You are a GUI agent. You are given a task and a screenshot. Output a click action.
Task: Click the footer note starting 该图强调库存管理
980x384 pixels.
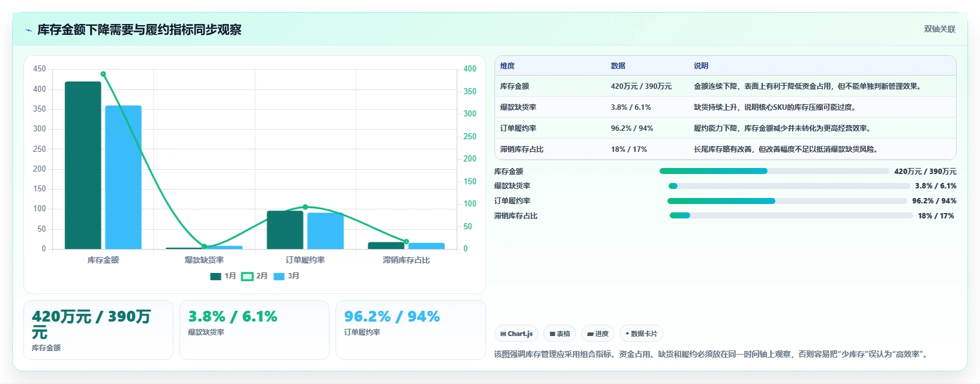(x=712, y=355)
